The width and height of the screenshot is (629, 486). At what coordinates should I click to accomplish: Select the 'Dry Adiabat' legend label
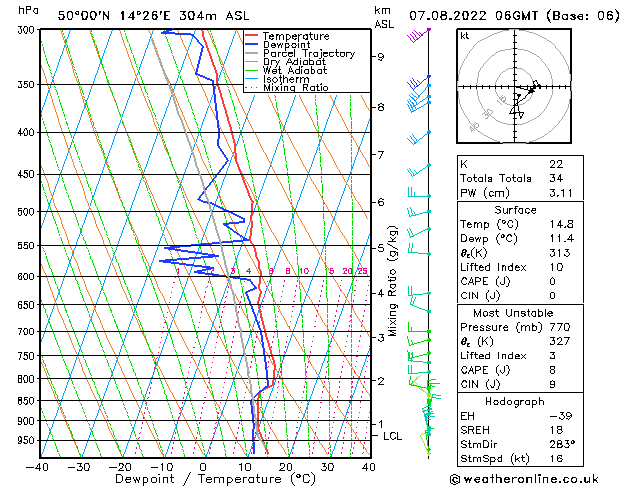coord(294,62)
